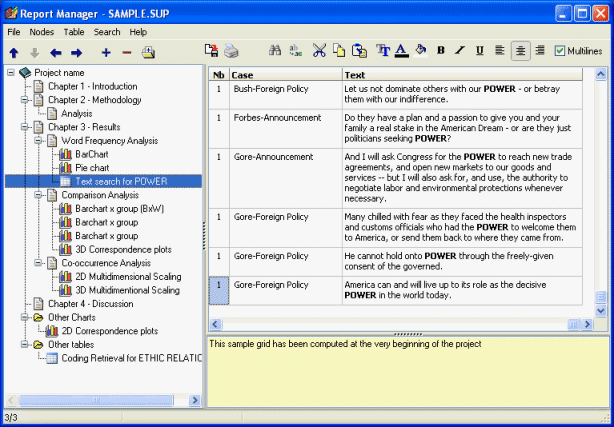614x427 pixels.
Task: Open the font color tool
Action: [401, 51]
